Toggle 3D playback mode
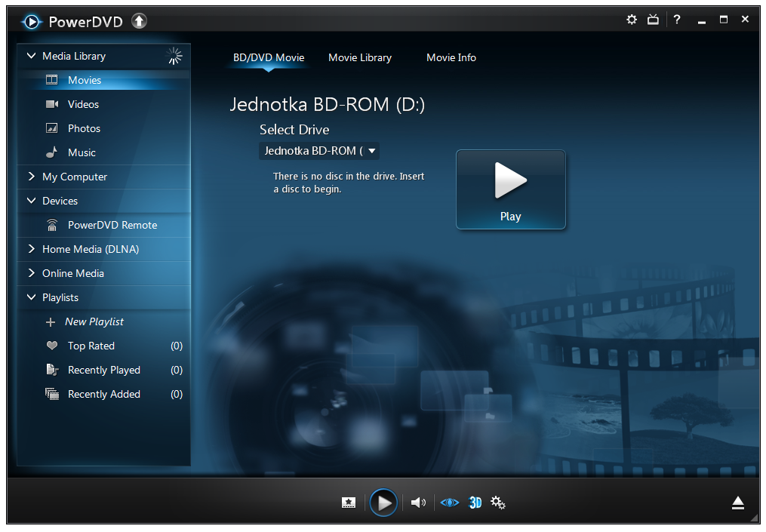Screen dimensions: 766x532 475,503
